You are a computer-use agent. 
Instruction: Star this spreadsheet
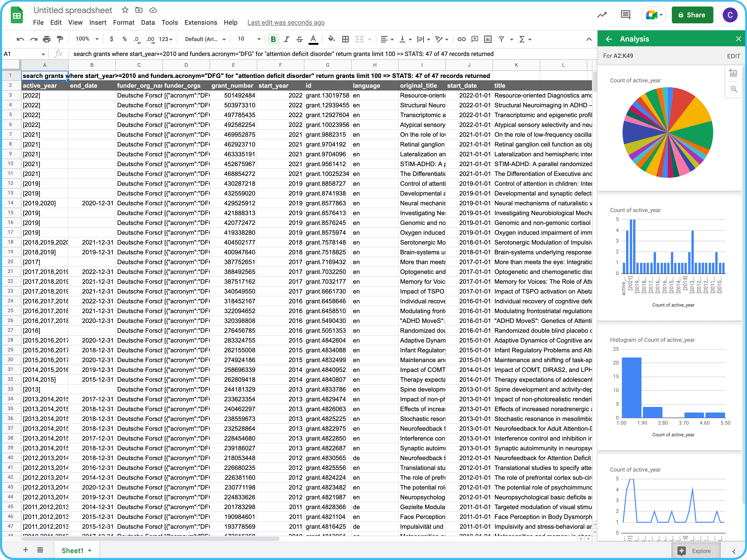pyautogui.click(x=125, y=10)
